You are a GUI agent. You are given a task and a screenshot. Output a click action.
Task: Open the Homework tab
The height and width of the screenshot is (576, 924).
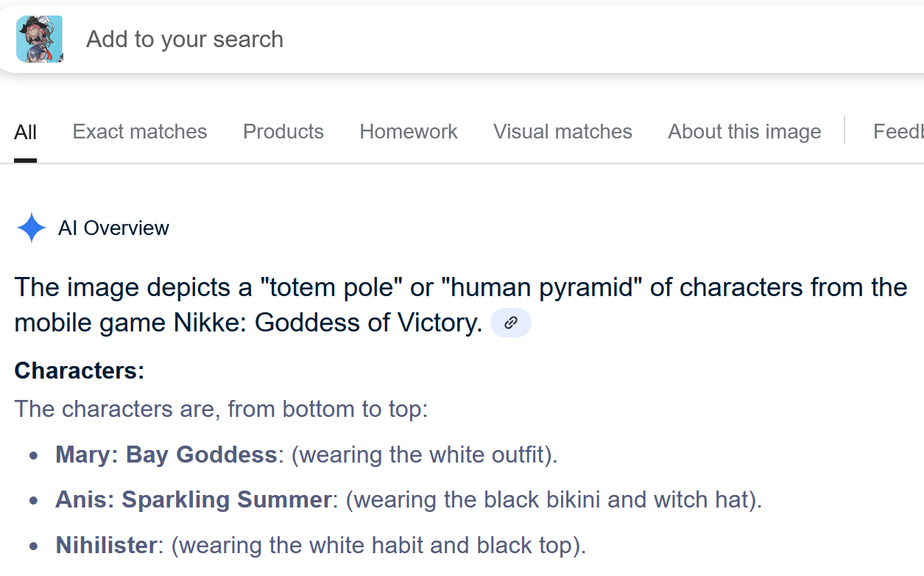pyautogui.click(x=409, y=132)
